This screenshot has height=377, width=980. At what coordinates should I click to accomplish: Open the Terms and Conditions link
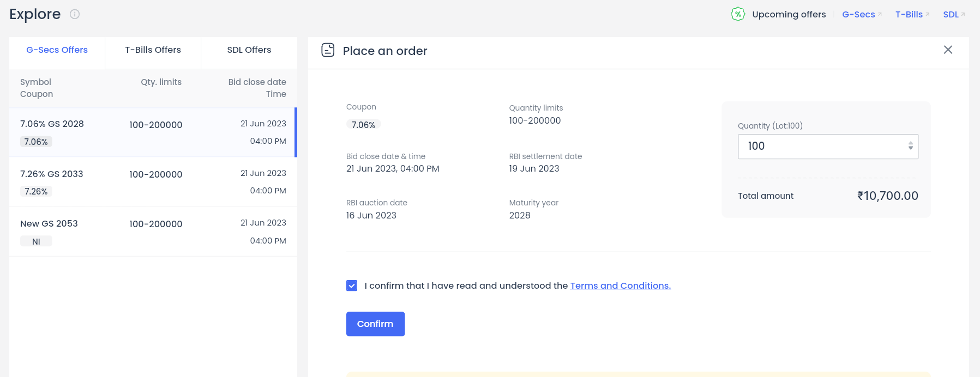coord(620,285)
